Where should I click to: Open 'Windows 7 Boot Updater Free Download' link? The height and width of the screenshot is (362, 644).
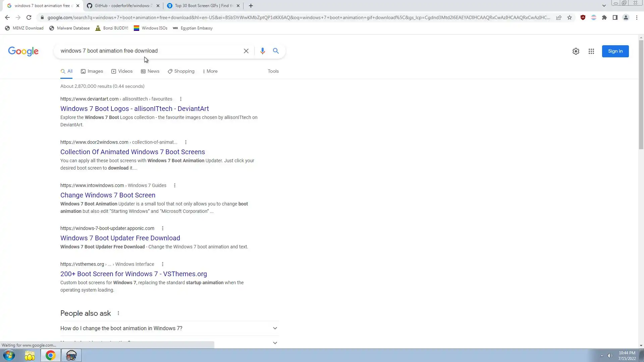pos(120,238)
